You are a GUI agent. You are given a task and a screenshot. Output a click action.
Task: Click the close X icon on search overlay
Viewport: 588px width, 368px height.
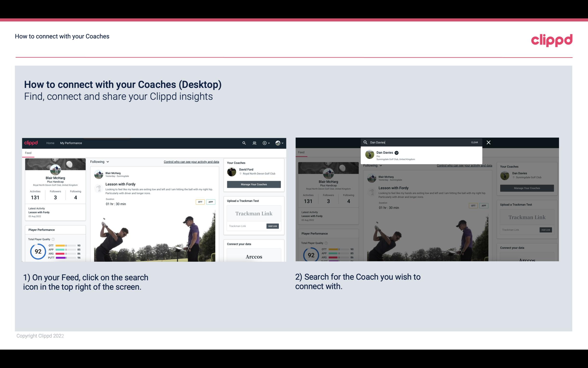click(489, 142)
